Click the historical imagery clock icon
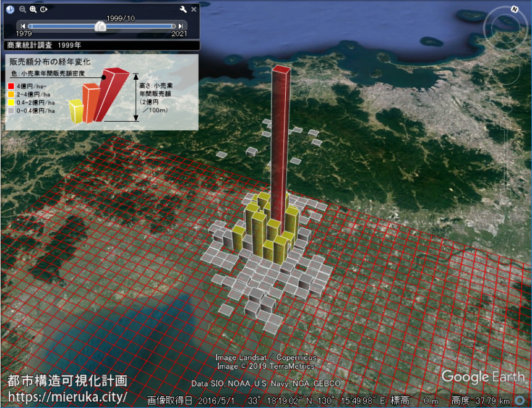Image resolution: width=532 pixels, height=408 pixels. click(10, 9)
